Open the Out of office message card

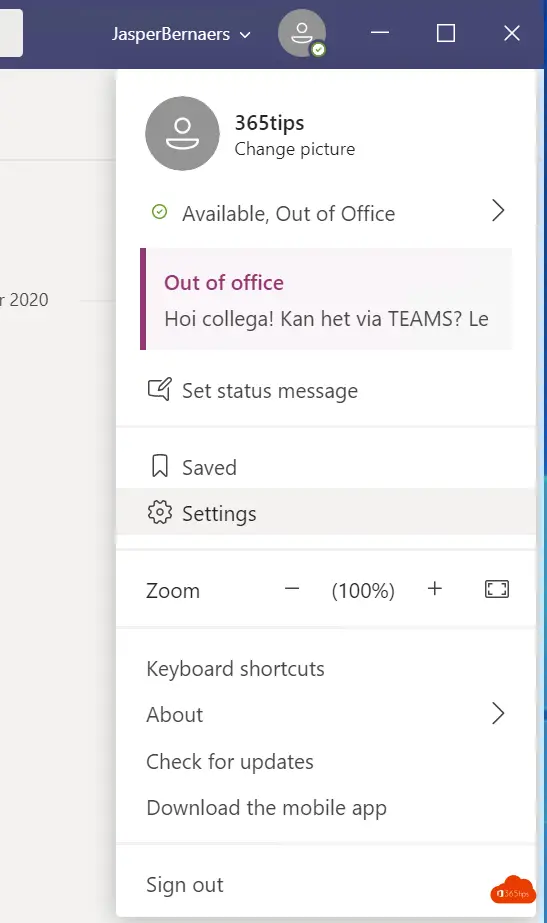tap(326, 299)
